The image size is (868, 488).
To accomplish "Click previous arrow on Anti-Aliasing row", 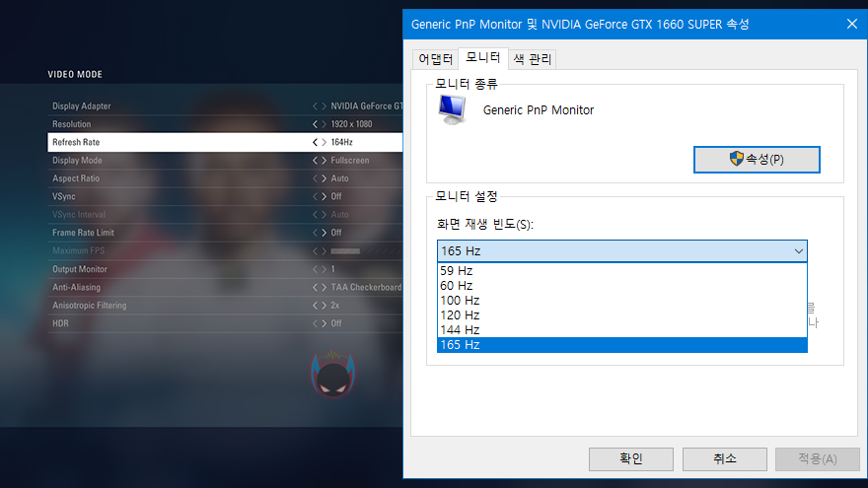I will (x=315, y=287).
